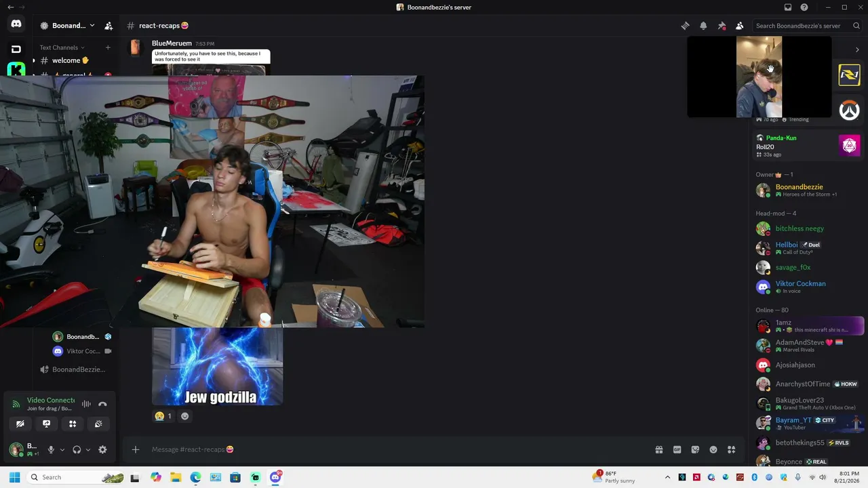Select Boonandbezzie in voice channel list

click(x=82, y=337)
